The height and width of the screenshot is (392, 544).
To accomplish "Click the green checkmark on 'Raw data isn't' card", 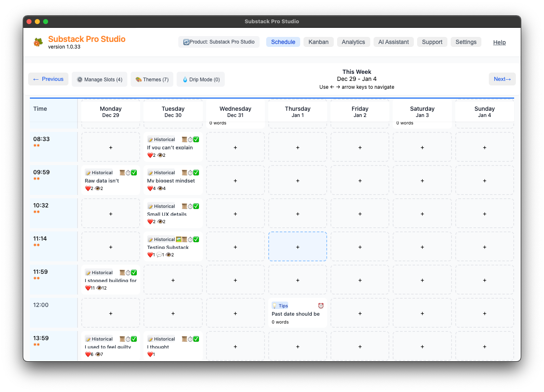I will (134, 173).
